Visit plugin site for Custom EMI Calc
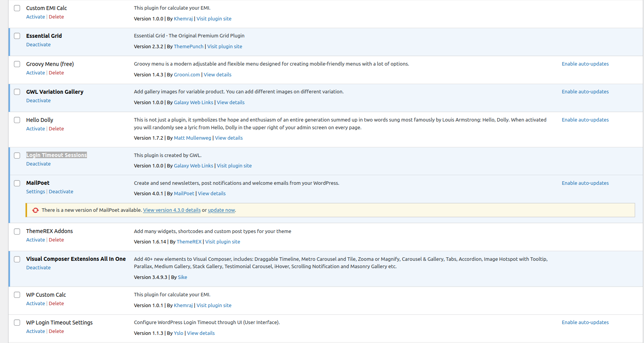 pos(214,19)
